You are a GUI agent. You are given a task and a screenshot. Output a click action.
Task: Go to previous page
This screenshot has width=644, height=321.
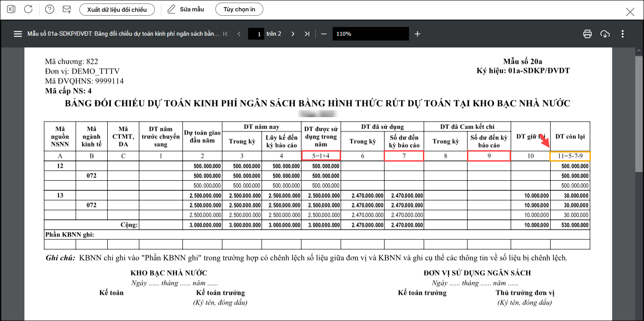(239, 34)
